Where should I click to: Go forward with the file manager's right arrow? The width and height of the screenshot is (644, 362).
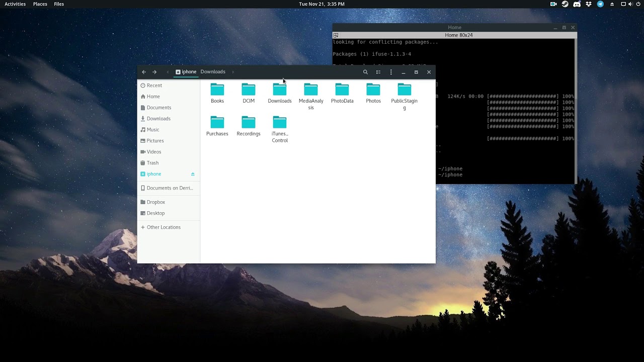154,72
